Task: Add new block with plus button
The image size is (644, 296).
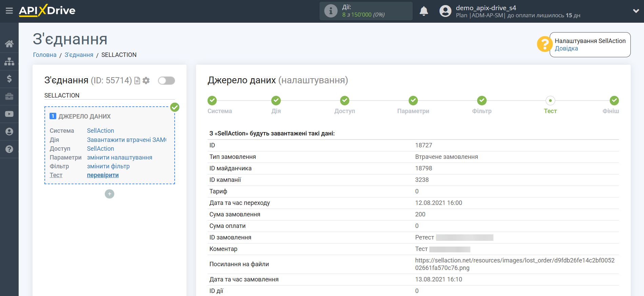Action: click(110, 194)
